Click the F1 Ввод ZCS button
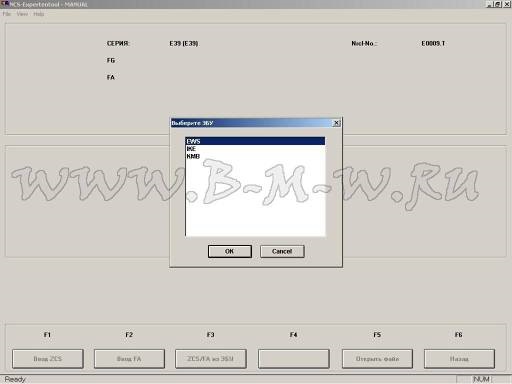The width and height of the screenshot is (512, 384). point(48,359)
